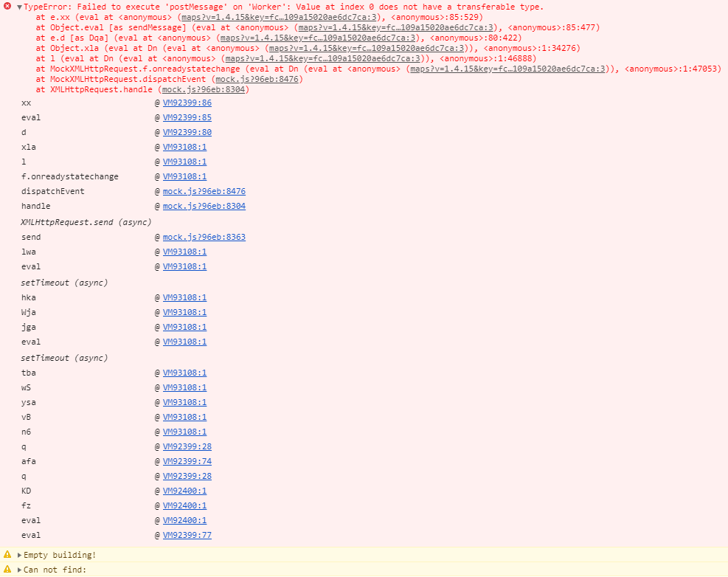The height and width of the screenshot is (577, 728).
Task: Collapse the TypeError stack trace triangle
Action: (18, 7)
